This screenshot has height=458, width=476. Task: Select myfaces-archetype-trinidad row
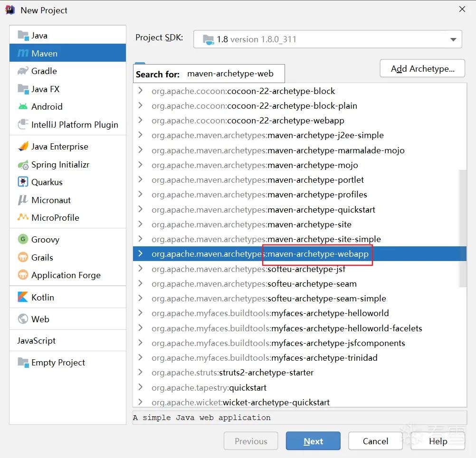coord(299,357)
